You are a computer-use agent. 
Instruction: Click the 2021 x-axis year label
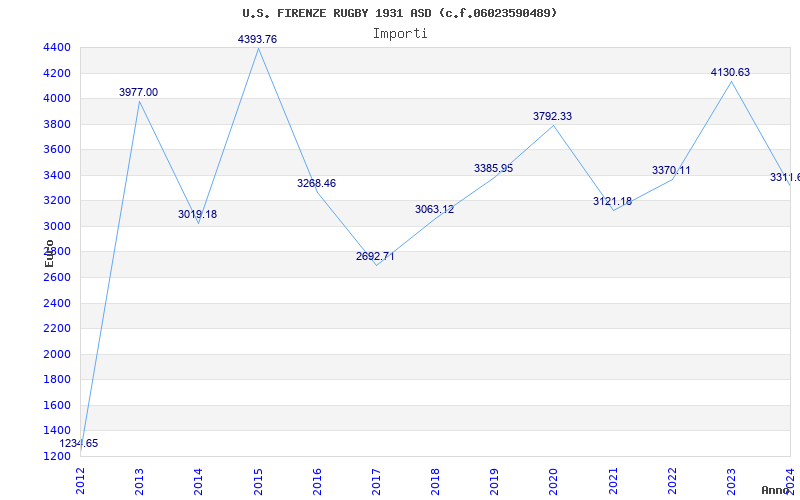[x=613, y=481]
